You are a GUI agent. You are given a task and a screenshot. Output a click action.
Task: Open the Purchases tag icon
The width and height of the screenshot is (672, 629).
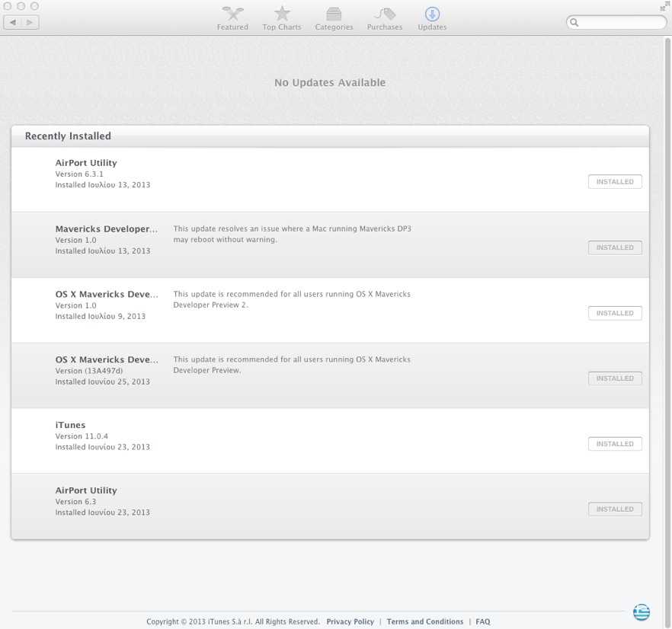(x=385, y=14)
